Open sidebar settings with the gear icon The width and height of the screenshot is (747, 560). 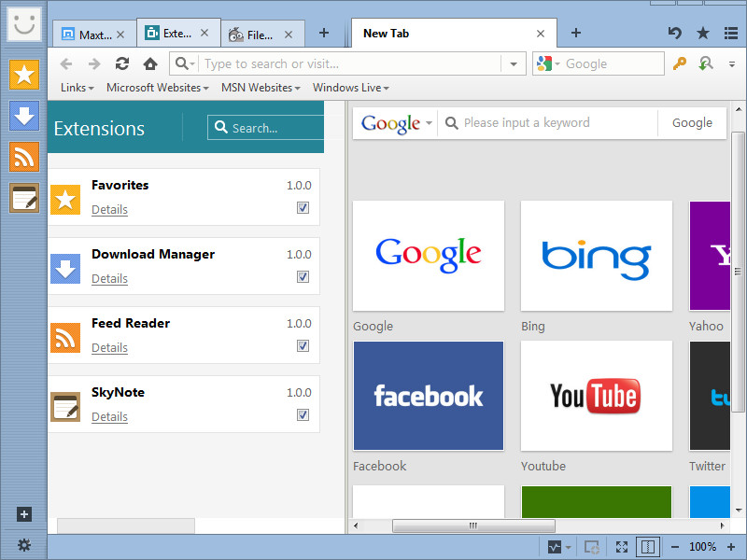[x=24, y=545]
